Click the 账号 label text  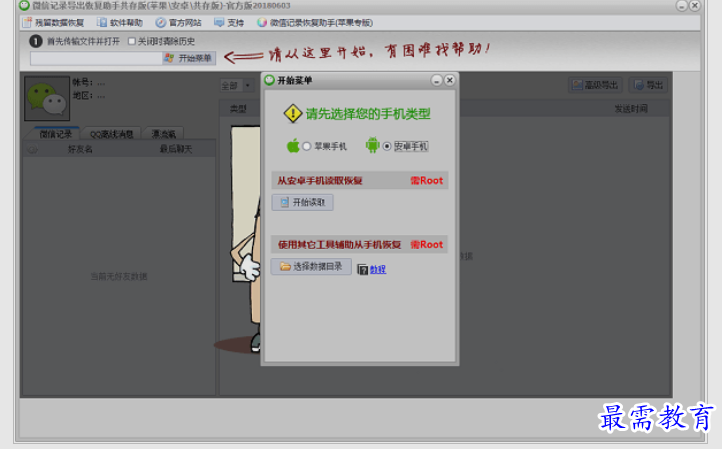point(82,82)
